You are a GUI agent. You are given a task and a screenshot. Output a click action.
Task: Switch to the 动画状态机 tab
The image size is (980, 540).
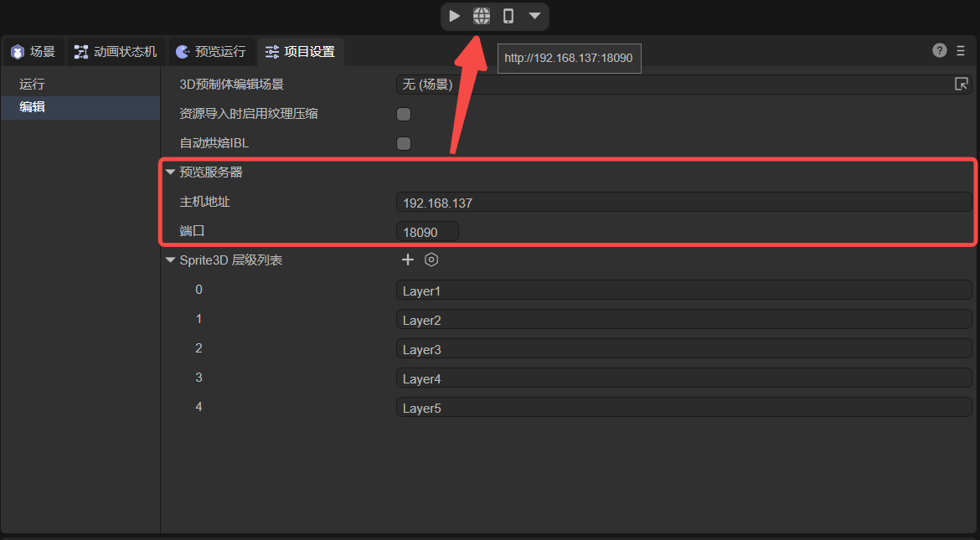click(x=116, y=52)
